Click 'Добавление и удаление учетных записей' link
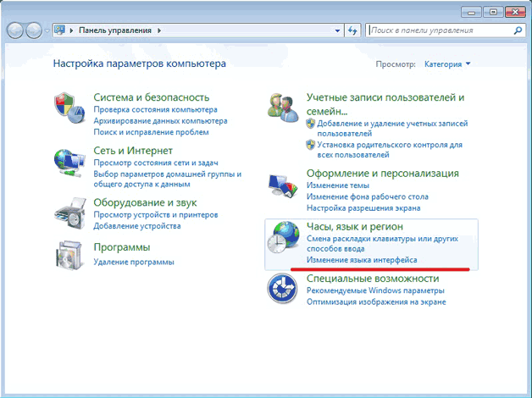 [392, 128]
